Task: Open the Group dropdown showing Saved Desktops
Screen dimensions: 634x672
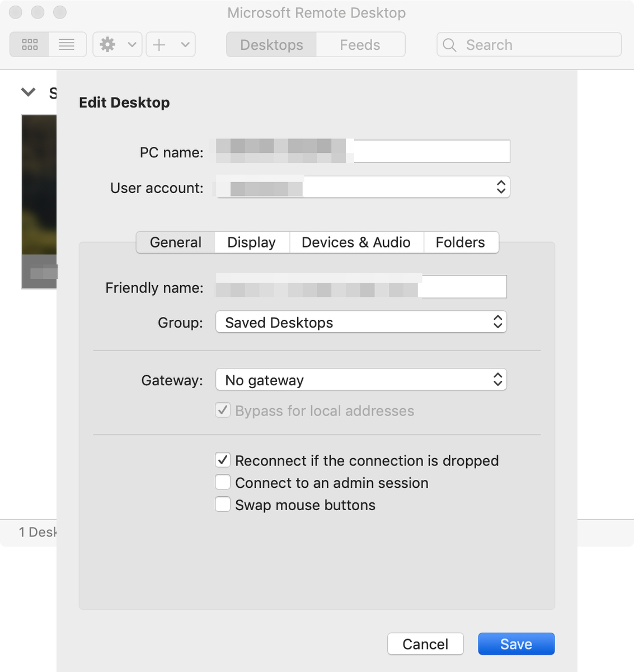Action: coord(361,322)
